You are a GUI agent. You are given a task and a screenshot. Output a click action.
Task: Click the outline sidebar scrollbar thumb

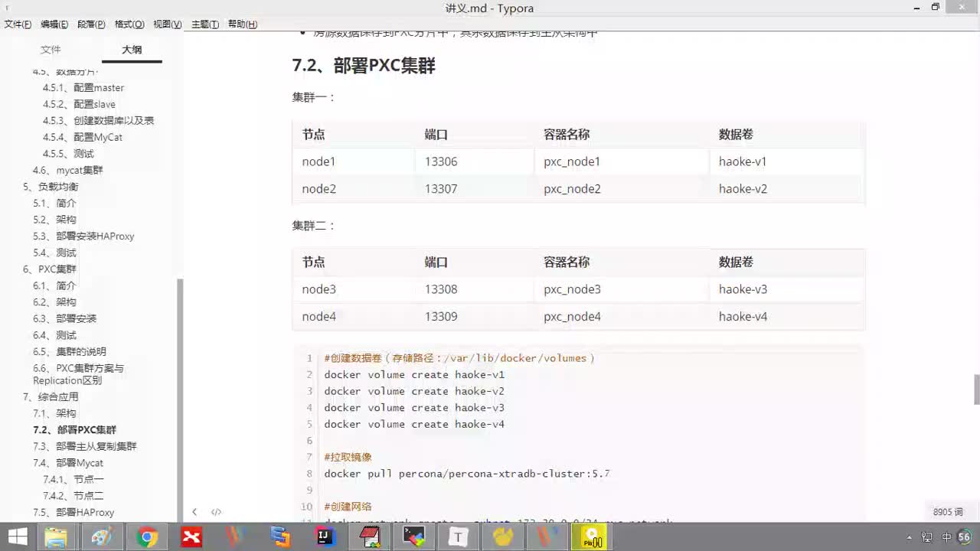(181, 399)
